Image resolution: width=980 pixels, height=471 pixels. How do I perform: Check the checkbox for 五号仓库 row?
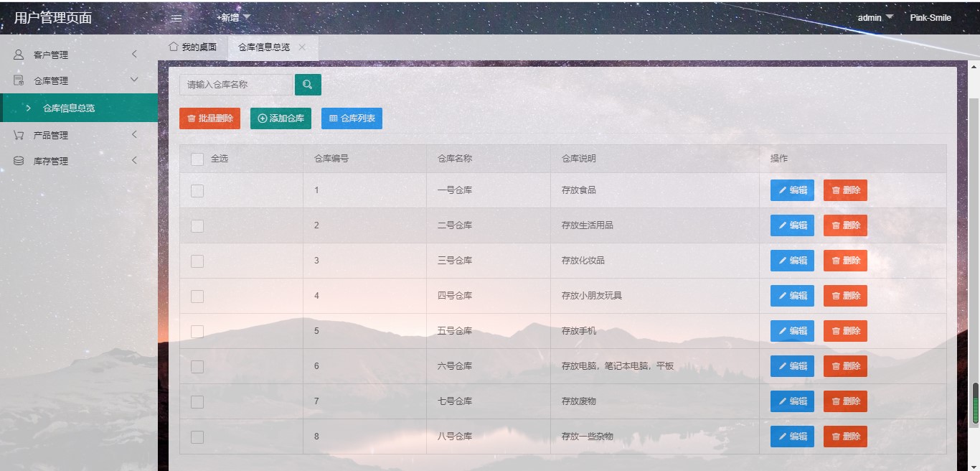pyautogui.click(x=197, y=331)
